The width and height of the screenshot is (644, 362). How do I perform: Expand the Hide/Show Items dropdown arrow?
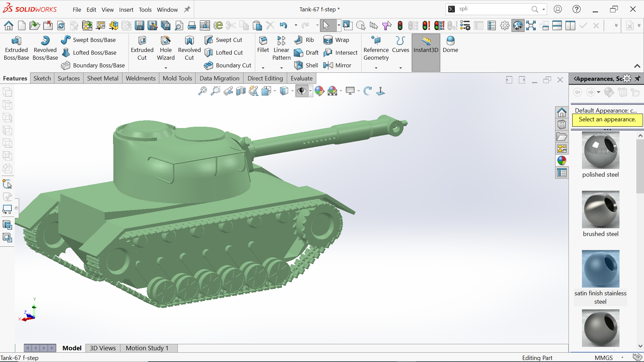click(x=310, y=91)
